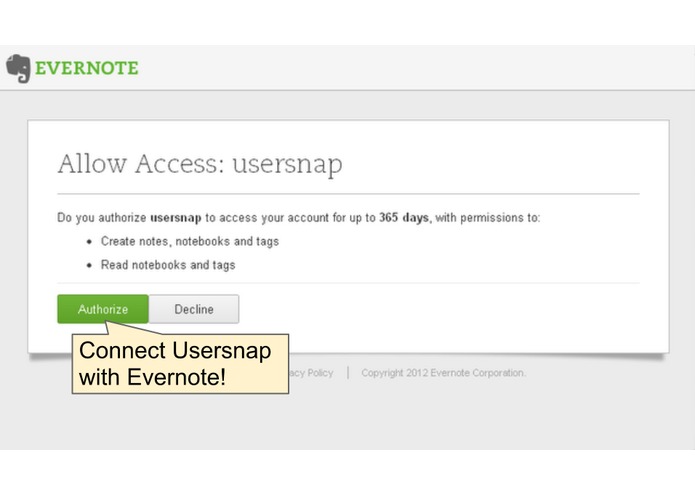Click the Evernote elephant logo icon
Image resolution: width=695 pixels, height=494 pixels.
click(x=18, y=69)
